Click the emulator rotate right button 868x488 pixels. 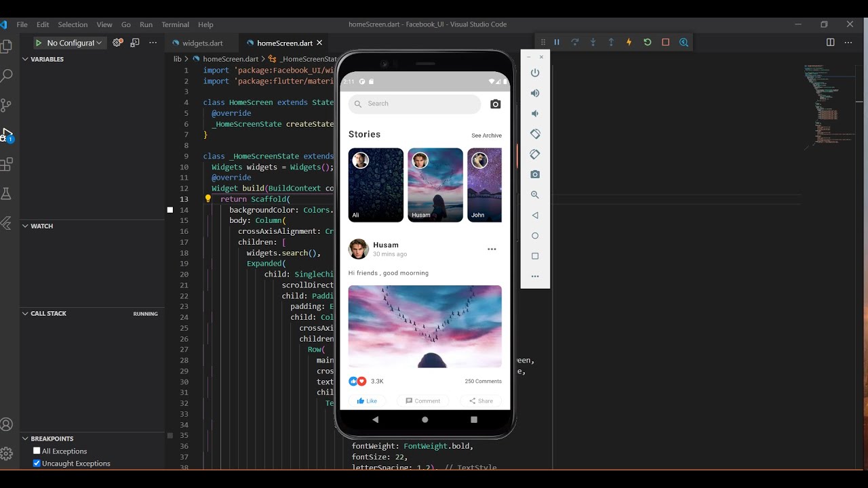[x=535, y=154]
